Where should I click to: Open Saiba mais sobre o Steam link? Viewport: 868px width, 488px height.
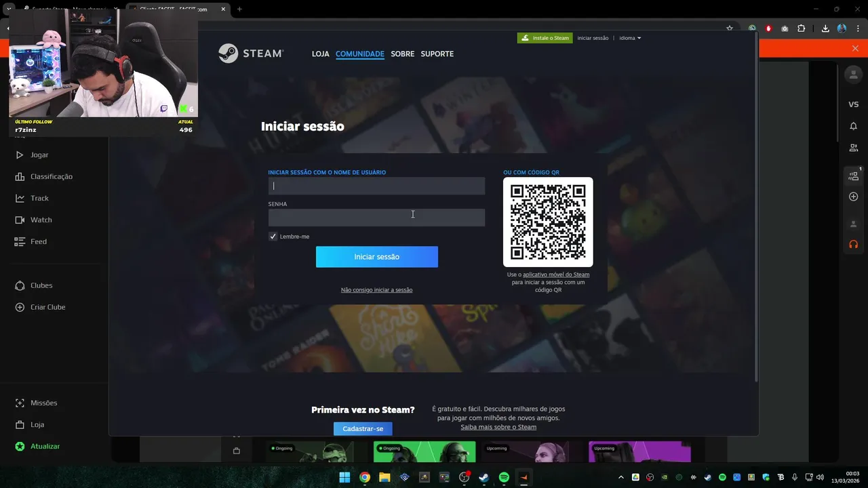498,427
